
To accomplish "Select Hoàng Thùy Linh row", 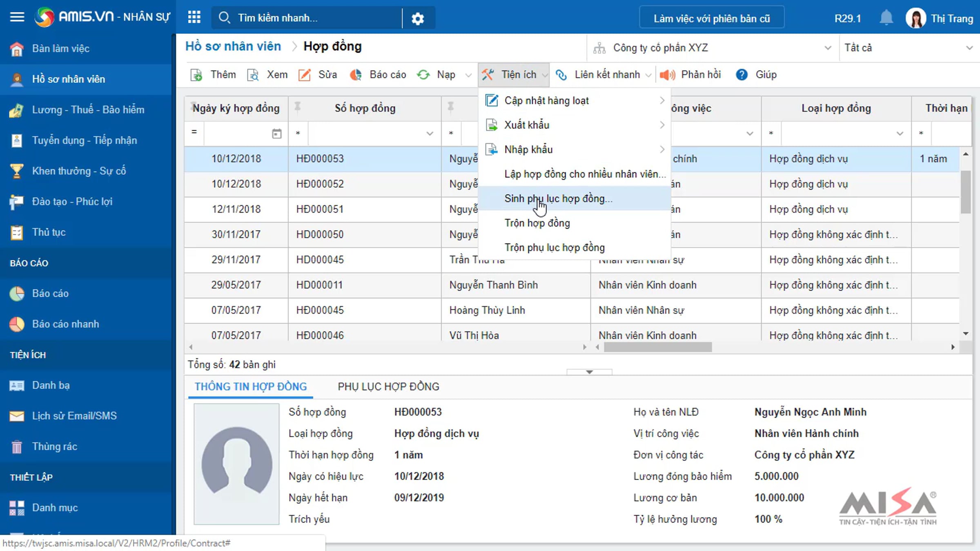I will [572, 310].
